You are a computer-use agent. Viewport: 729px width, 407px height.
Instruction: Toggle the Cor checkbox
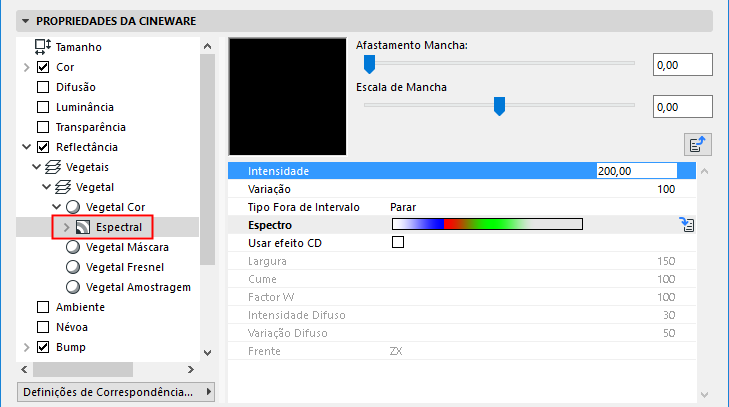43,67
